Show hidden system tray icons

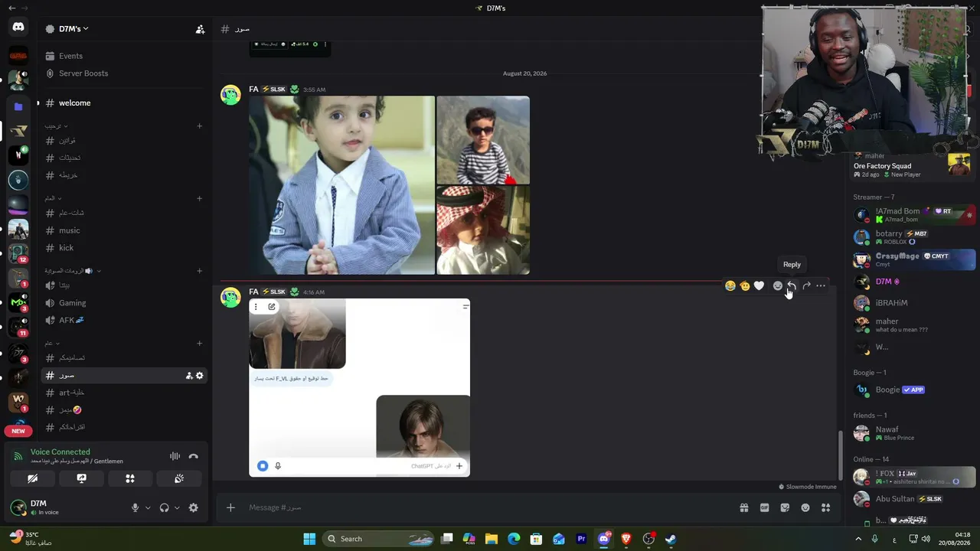click(858, 539)
